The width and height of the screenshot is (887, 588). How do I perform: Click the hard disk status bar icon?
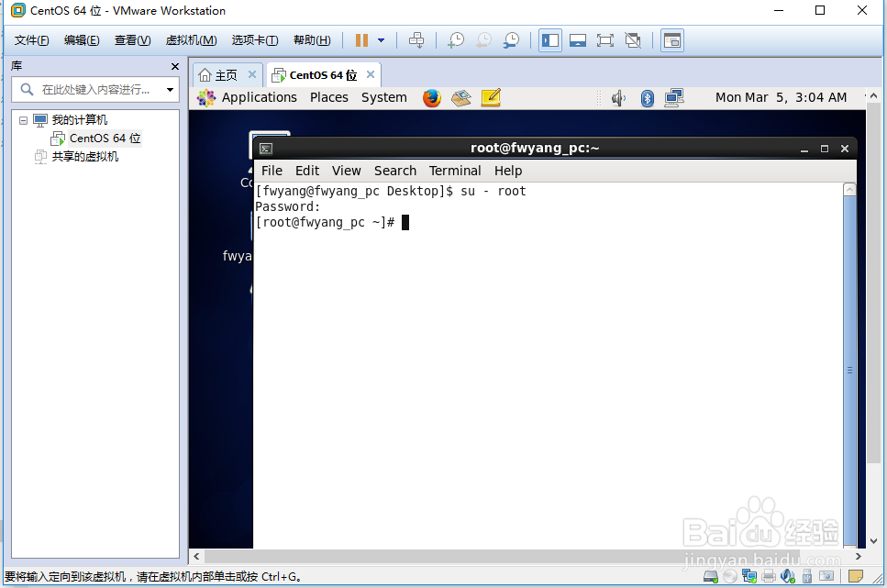(x=711, y=576)
